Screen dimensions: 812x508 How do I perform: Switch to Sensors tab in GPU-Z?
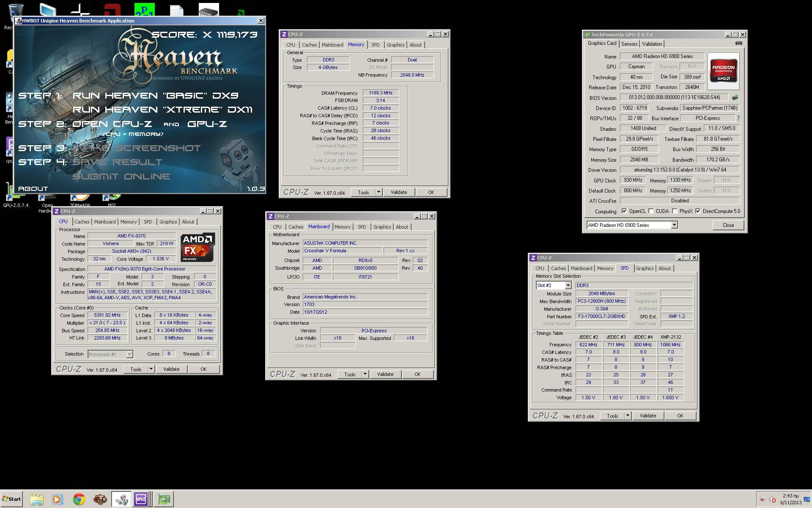tap(629, 44)
